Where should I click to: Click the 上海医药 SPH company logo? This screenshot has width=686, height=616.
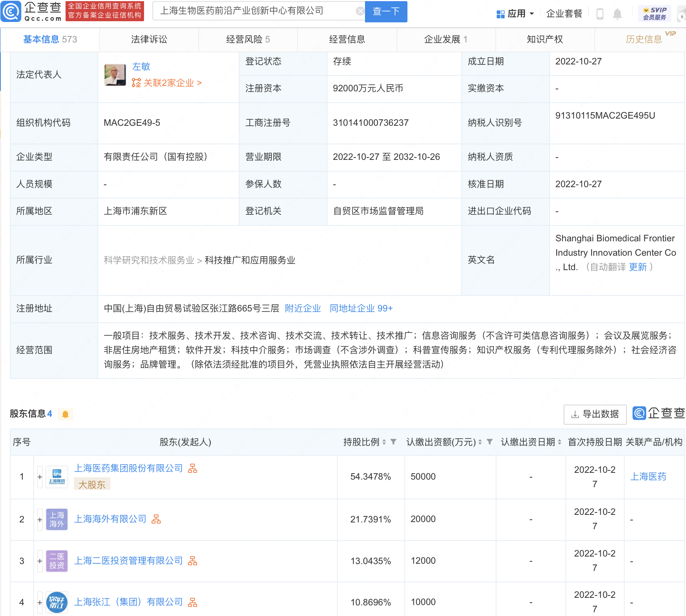[x=57, y=477]
